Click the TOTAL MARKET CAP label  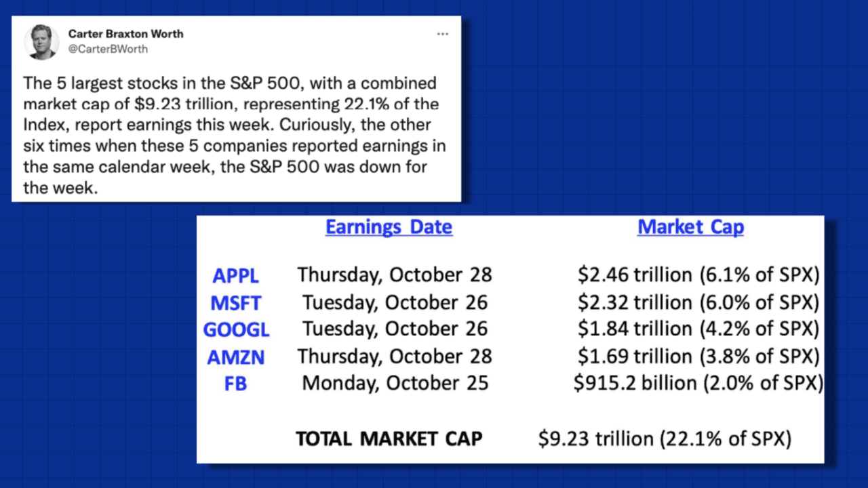pos(389,439)
